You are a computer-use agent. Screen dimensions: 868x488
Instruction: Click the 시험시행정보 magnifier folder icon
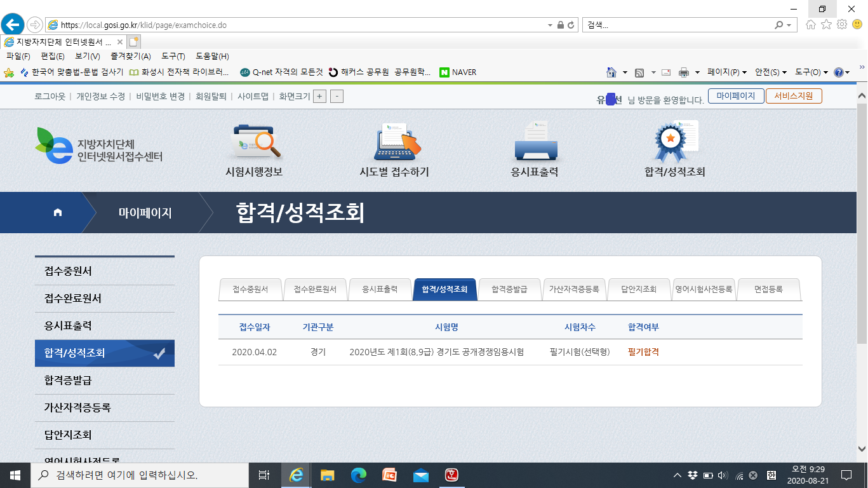[x=256, y=141]
